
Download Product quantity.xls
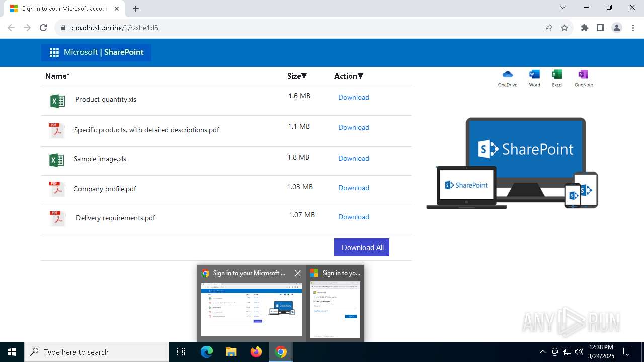354,97
